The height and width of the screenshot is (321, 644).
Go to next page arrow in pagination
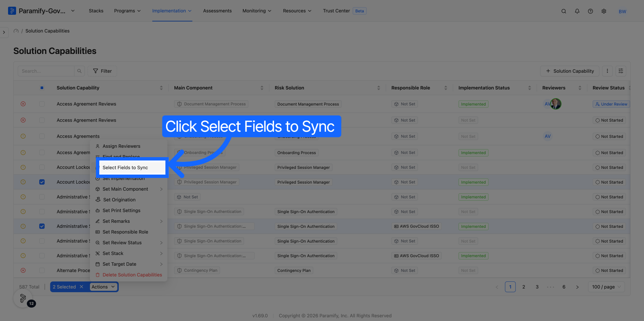point(577,287)
